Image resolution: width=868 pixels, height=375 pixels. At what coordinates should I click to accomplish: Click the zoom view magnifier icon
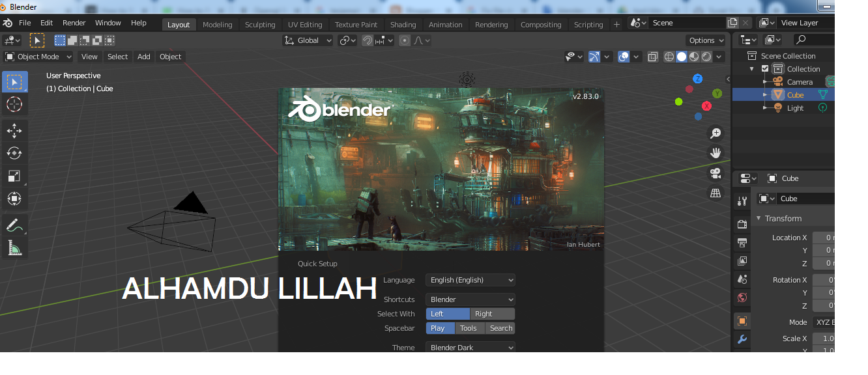[x=716, y=133]
